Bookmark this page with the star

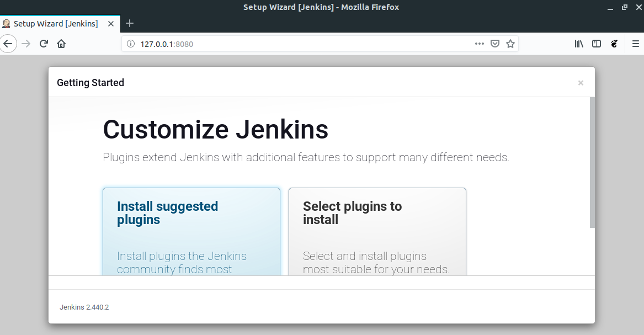point(510,44)
